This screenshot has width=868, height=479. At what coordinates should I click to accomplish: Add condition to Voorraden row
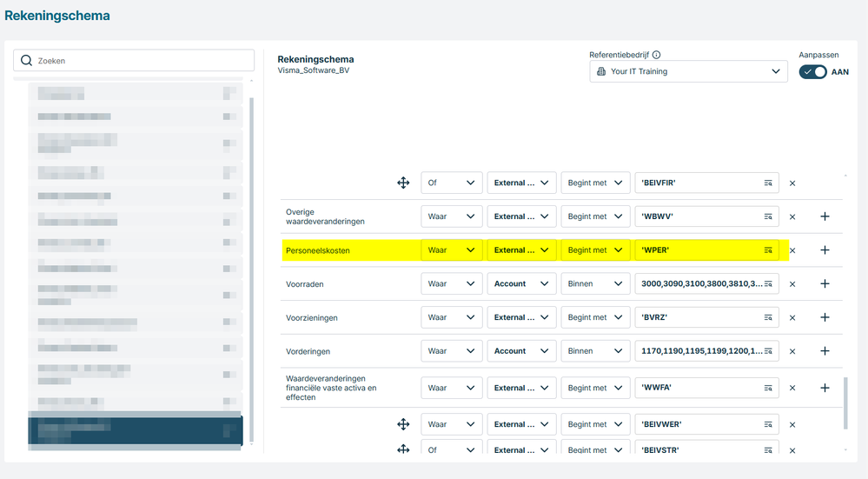click(x=825, y=283)
